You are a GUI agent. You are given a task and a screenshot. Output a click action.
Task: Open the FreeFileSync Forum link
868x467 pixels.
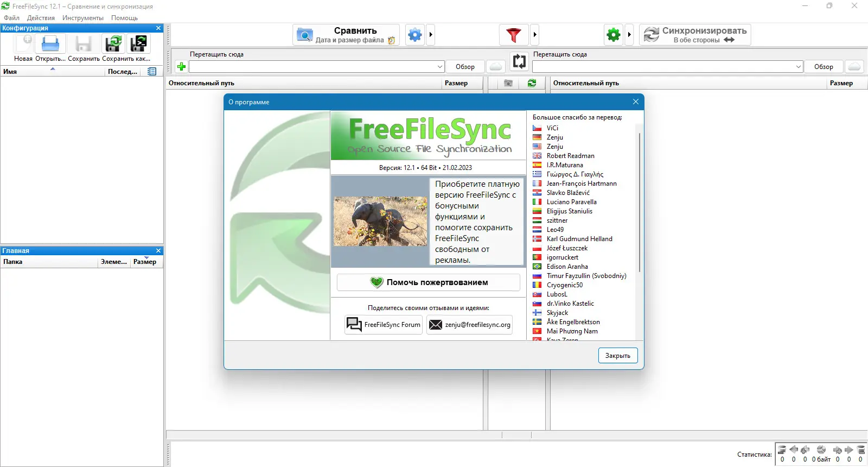(x=384, y=325)
